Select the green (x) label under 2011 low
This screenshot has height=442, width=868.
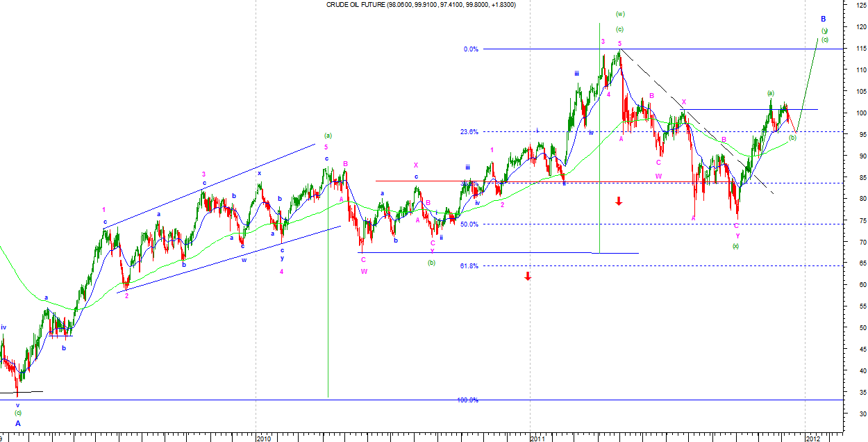pos(735,246)
